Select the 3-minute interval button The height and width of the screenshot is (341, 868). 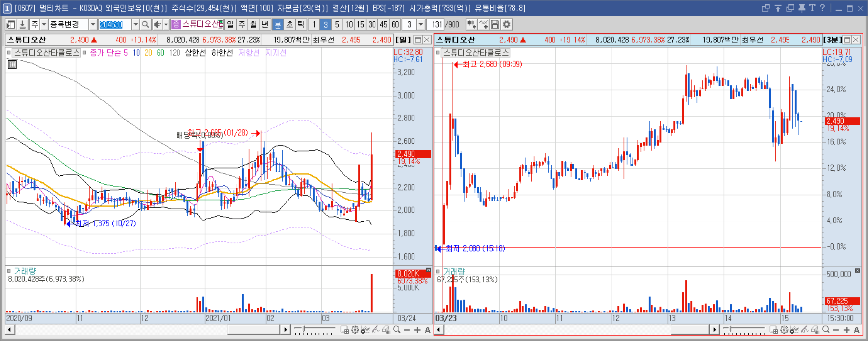point(326,24)
